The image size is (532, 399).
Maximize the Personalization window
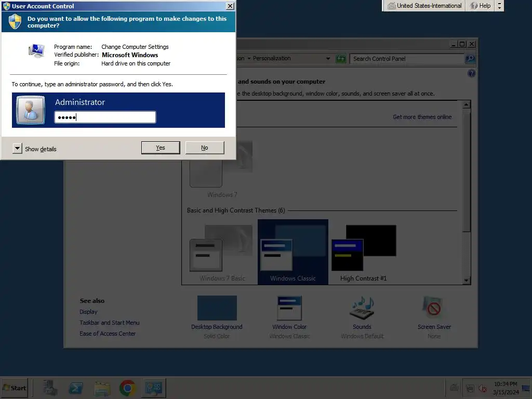pos(462,44)
